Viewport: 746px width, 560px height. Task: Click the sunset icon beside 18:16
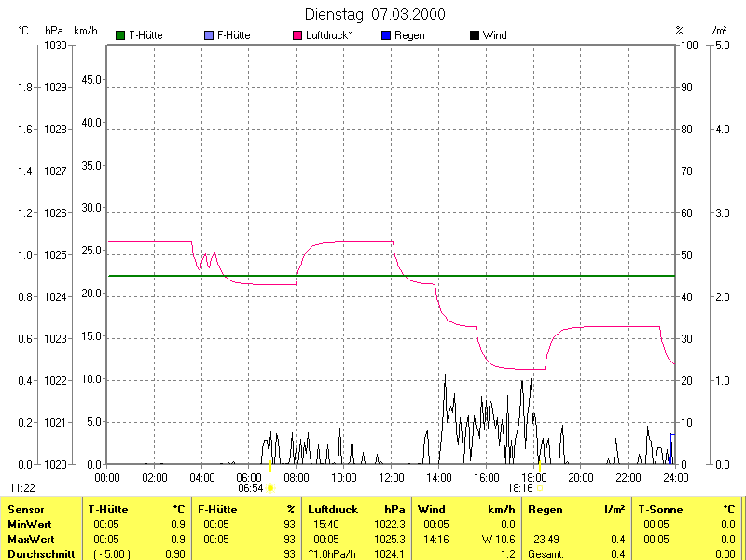[540, 487]
